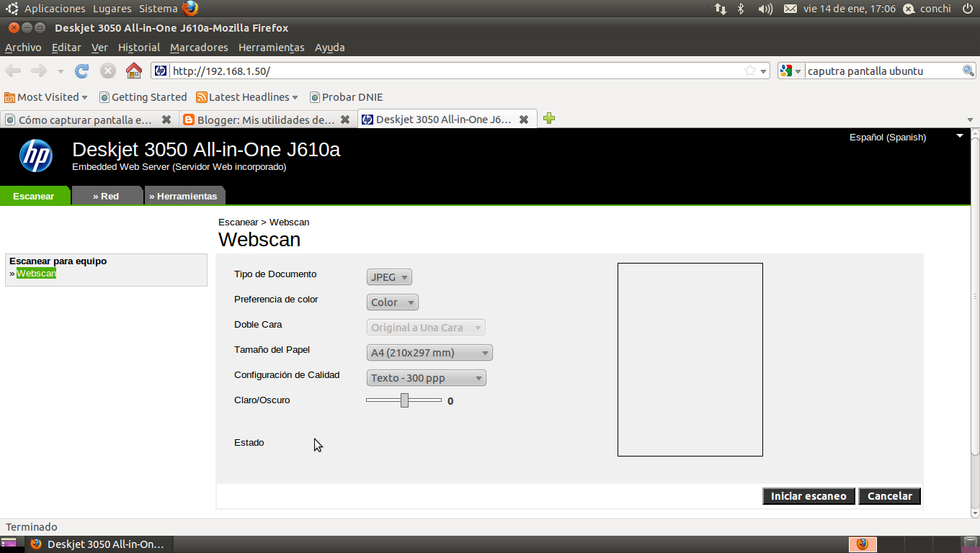Open a new tab with the green plus
Screen dimensions: 980x553
pos(549,119)
